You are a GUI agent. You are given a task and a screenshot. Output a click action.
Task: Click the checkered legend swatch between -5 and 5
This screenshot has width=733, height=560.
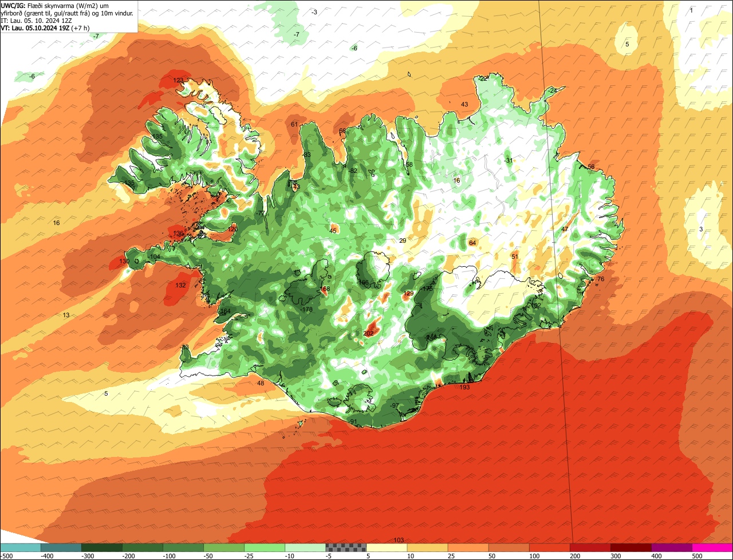tap(346, 547)
